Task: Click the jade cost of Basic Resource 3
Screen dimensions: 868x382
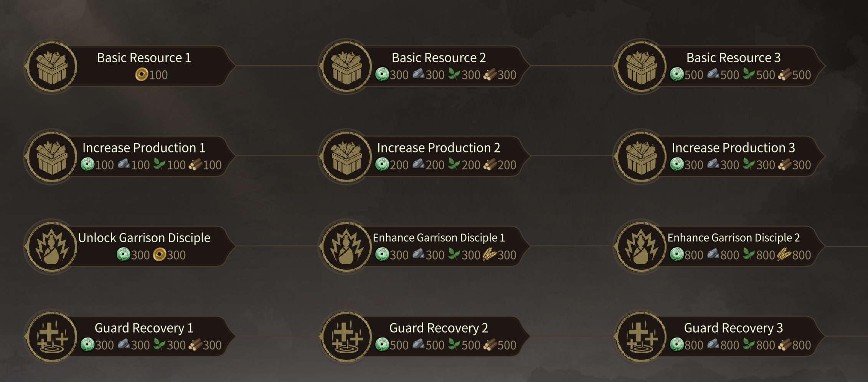Action: tap(686, 74)
